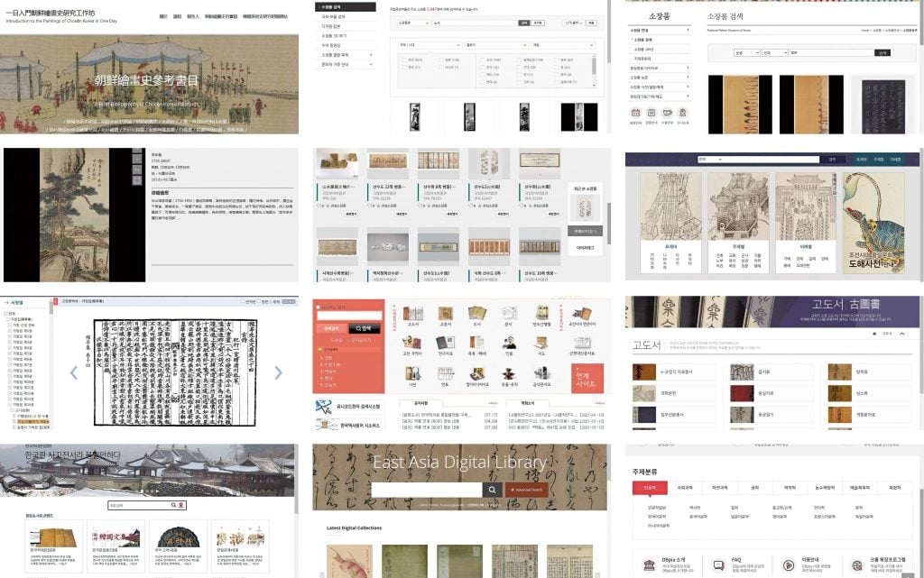Open the 재질 filter dropdown
This screenshot has height=578, width=924.
pos(563,45)
